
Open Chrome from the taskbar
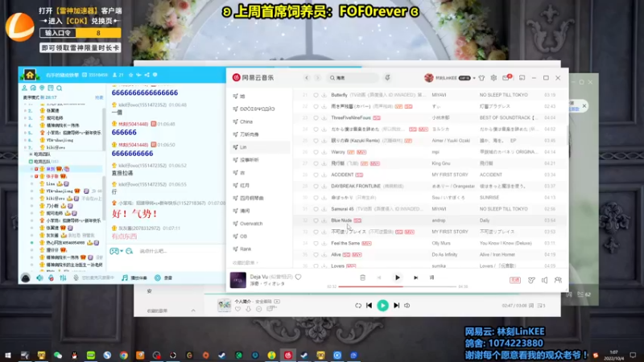tap(124, 356)
